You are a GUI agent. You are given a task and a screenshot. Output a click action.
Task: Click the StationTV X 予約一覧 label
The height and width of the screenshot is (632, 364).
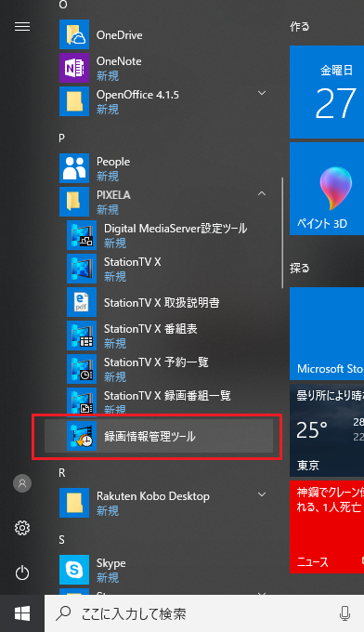point(156,362)
